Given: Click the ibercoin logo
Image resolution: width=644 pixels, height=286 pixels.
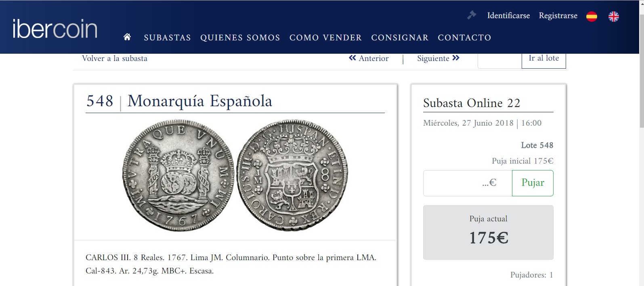Looking at the screenshot, I should point(55,29).
